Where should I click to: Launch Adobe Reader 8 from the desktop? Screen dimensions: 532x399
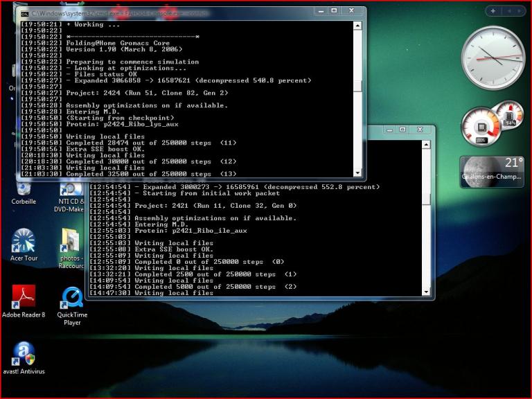[24, 299]
